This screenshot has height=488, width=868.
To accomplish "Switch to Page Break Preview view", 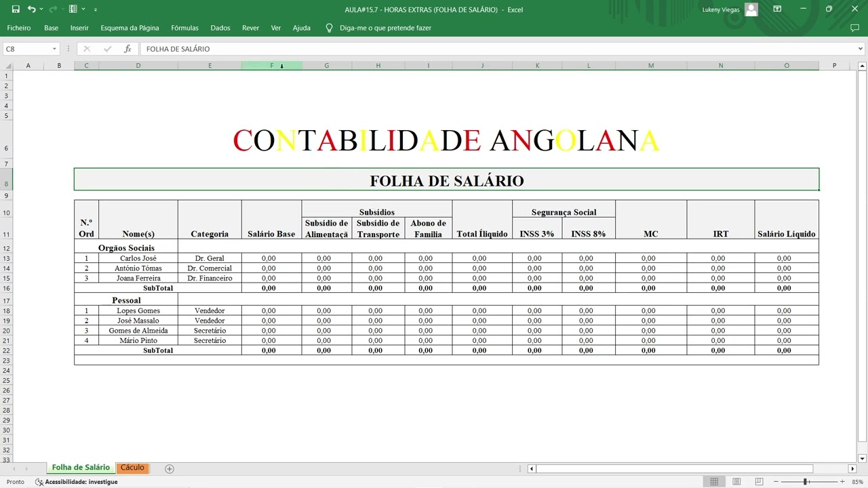I will click(759, 482).
